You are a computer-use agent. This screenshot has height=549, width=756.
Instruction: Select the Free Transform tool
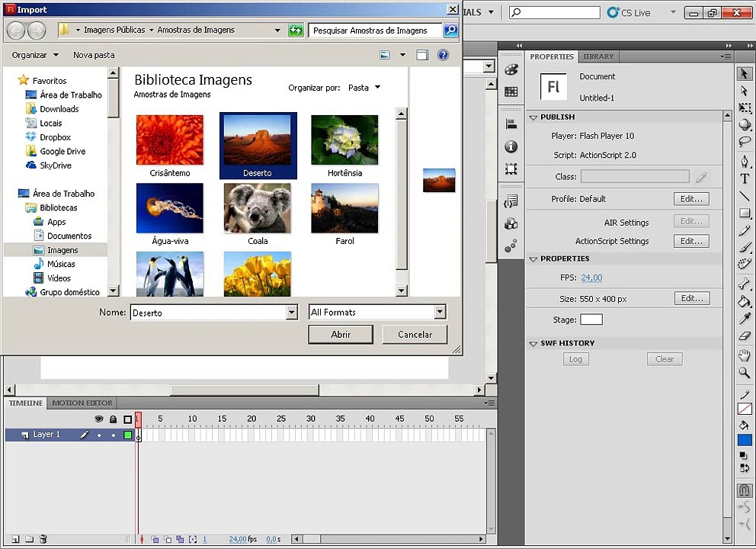point(745,108)
